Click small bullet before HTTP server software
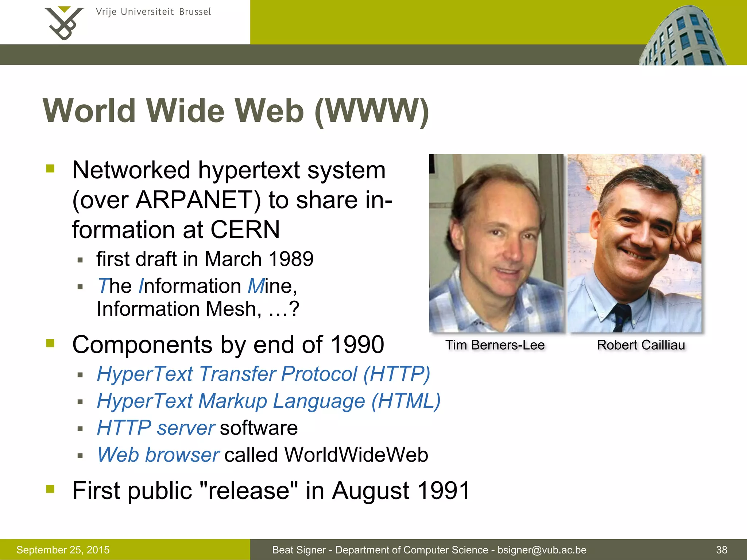The height and width of the screenshot is (560, 747). click(80, 429)
